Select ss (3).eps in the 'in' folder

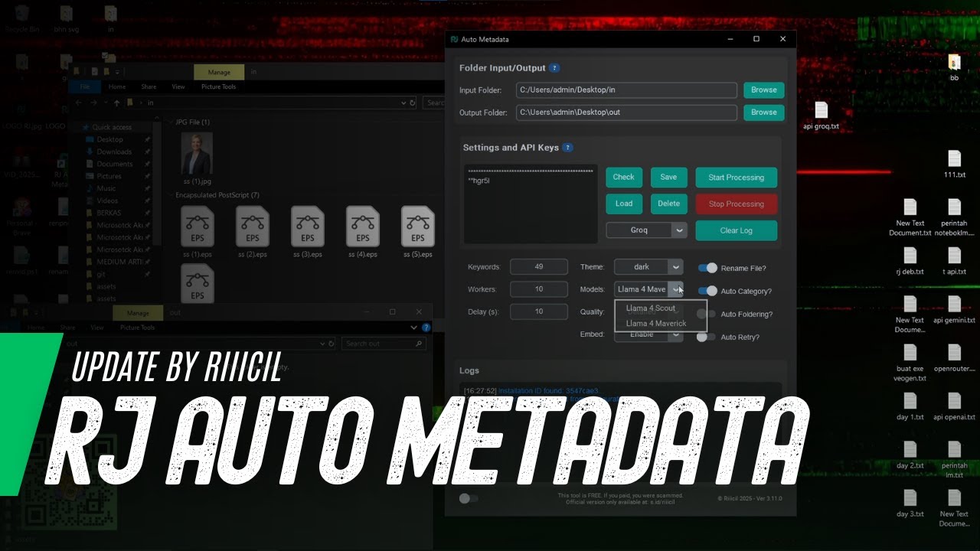308,233
